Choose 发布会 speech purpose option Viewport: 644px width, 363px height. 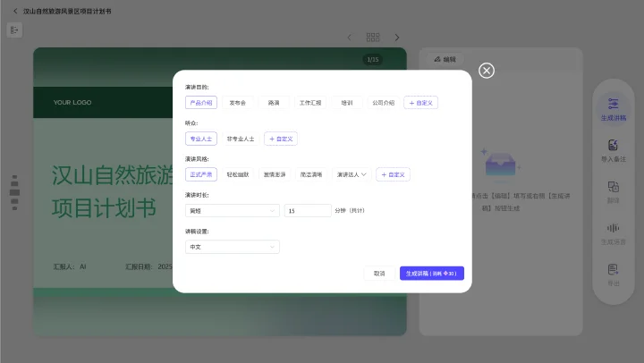coord(237,103)
